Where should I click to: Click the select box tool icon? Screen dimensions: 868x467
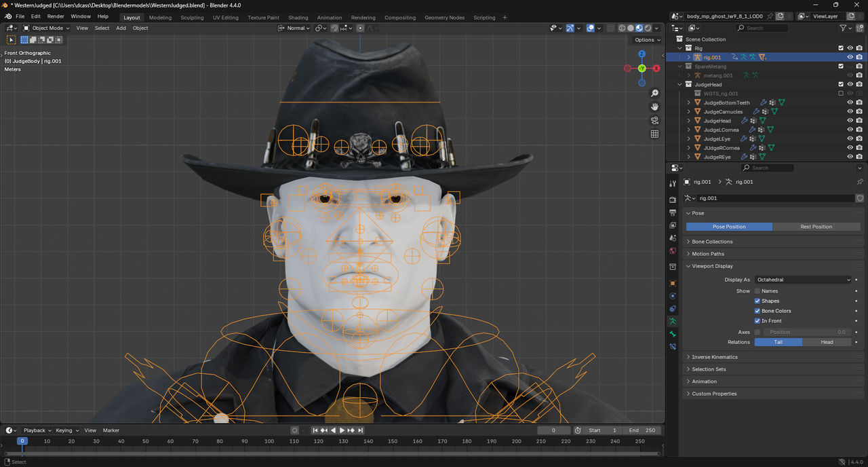click(11, 39)
